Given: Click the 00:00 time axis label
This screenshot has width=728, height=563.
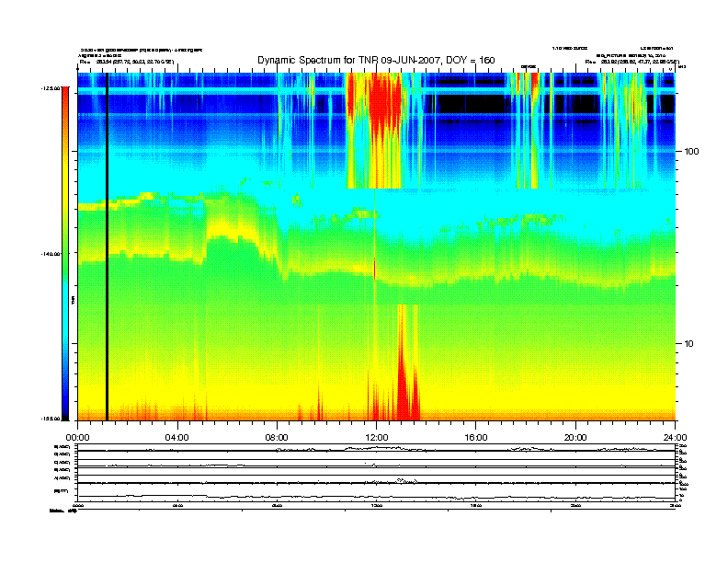Looking at the screenshot, I should point(77,438).
